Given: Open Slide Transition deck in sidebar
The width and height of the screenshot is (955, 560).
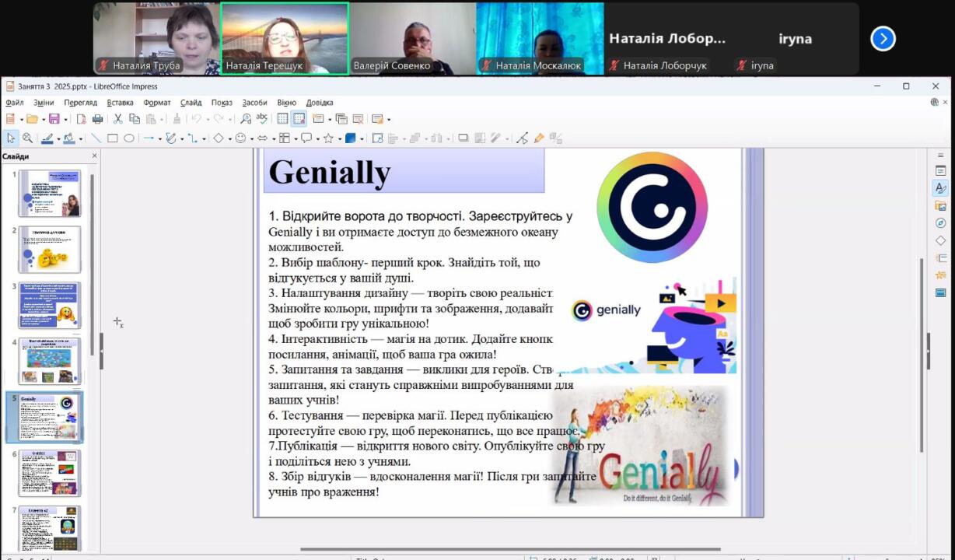Looking at the screenshot, I should click(x=941, y=257).
